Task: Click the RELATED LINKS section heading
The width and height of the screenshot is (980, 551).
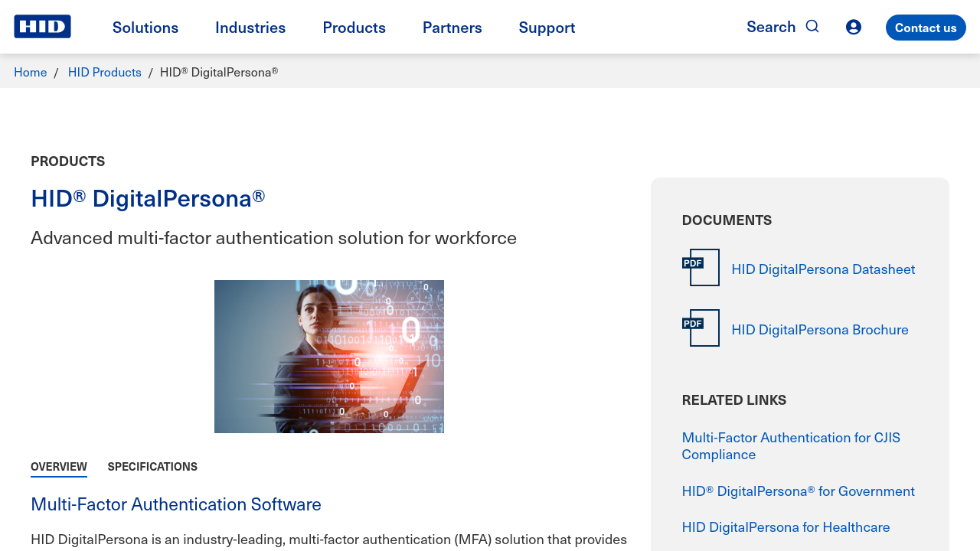Action: [x=734, y=400]
